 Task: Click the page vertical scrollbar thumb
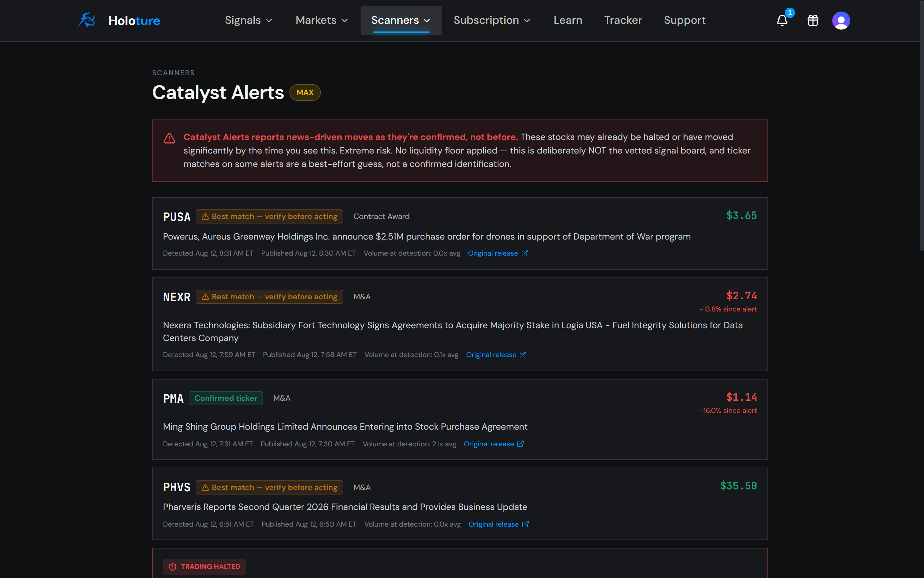click(x=921, y=126)
